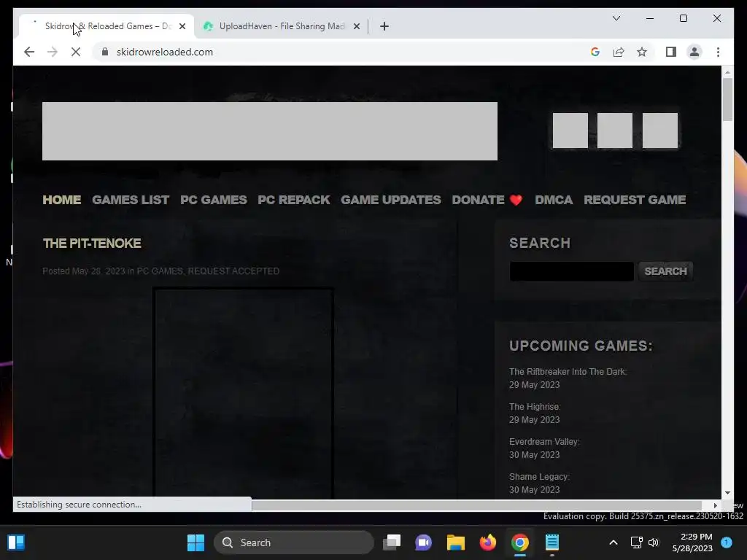Click the volume icon in the system tray
This screenshot has width=747, height=560.
click(654, 542)
